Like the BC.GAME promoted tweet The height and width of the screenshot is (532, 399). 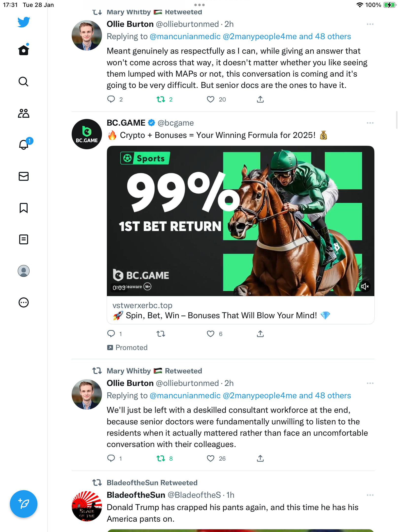pos(211,334)
